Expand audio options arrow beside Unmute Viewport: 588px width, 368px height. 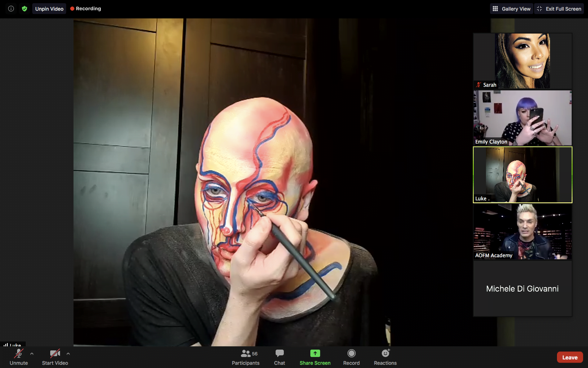coord(32,354)
